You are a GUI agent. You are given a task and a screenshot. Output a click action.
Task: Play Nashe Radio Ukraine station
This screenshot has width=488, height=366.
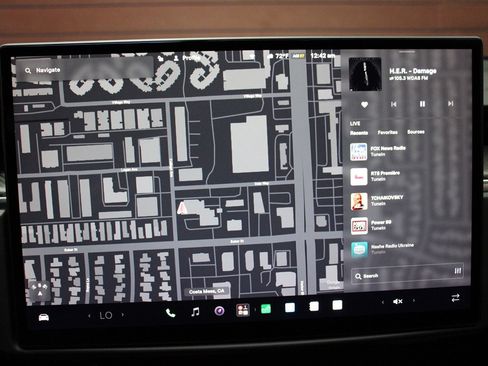click(x=405, y=249)
